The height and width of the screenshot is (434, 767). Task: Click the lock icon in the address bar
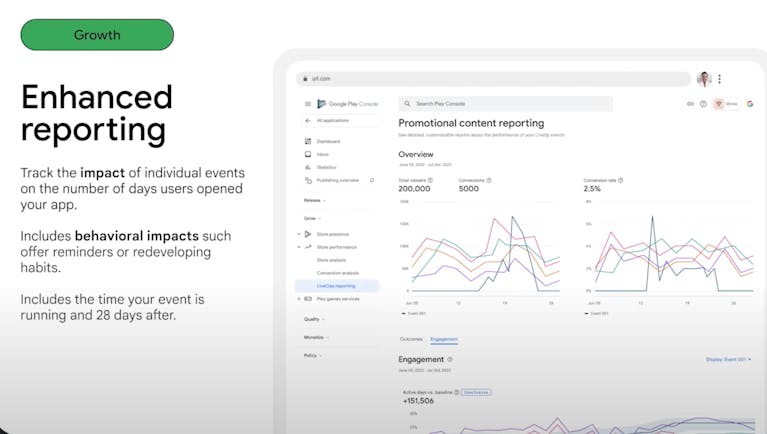[305, 79]
